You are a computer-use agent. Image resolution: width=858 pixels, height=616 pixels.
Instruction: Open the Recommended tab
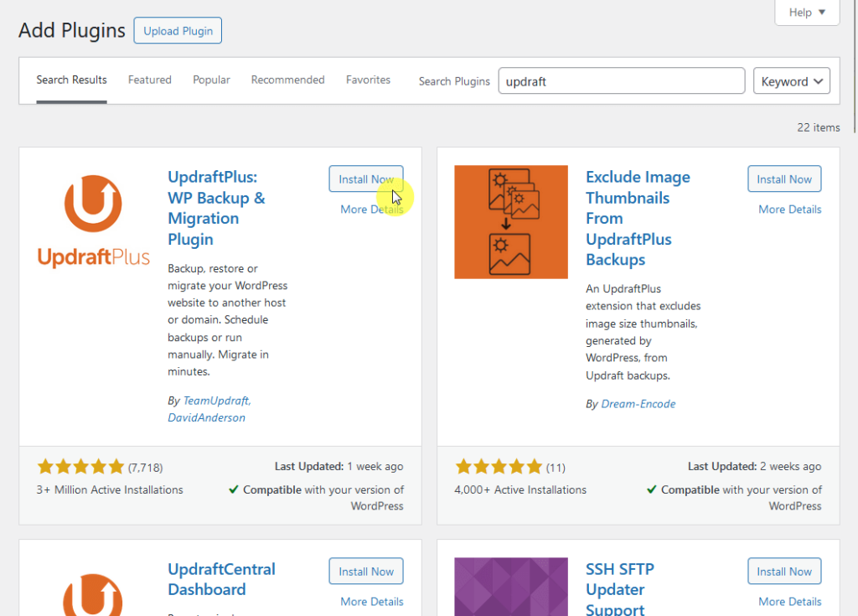click(288, 80)
